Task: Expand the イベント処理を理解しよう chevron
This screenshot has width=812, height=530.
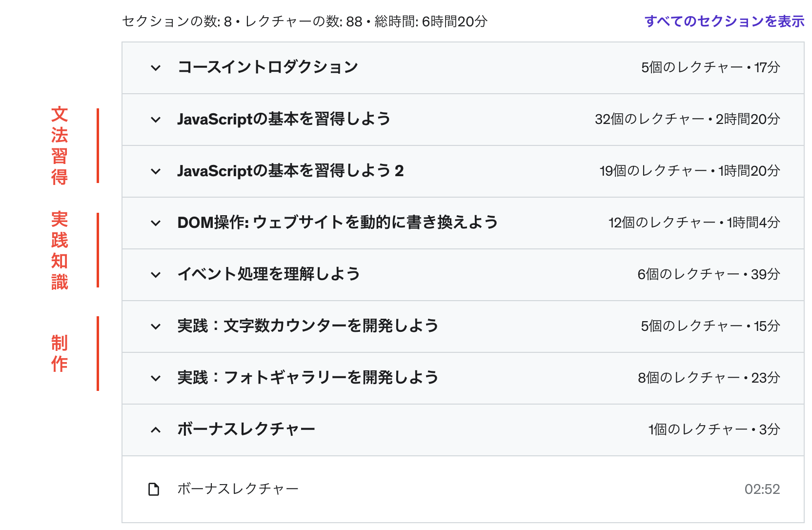Action: (156, 275)
